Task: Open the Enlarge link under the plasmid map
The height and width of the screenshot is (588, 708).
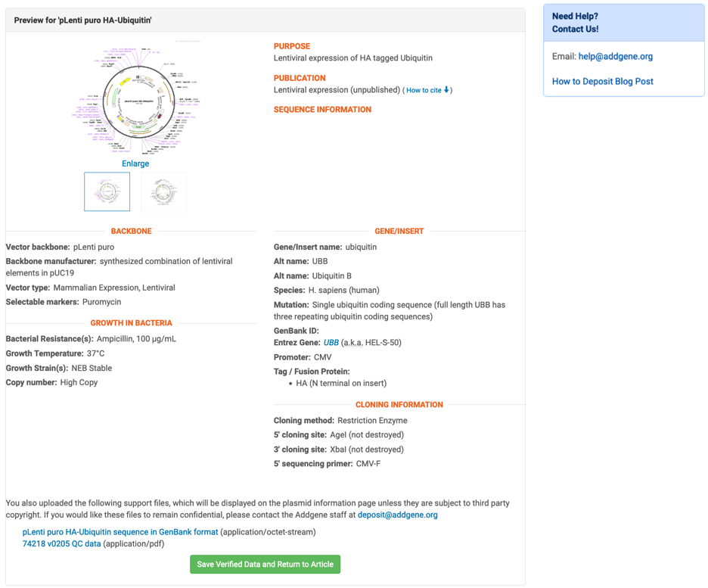Action: click(x=135, y=163)
